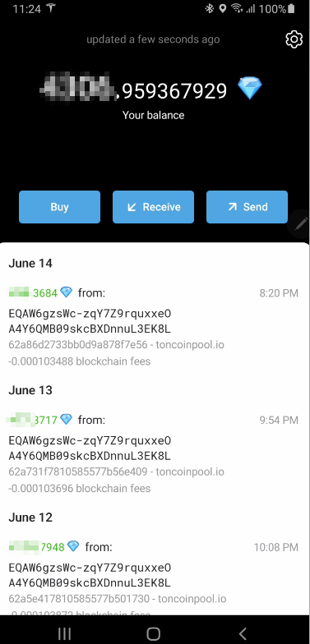
Task: Open wallet settings gear icon
Action: tap(294, 39)
